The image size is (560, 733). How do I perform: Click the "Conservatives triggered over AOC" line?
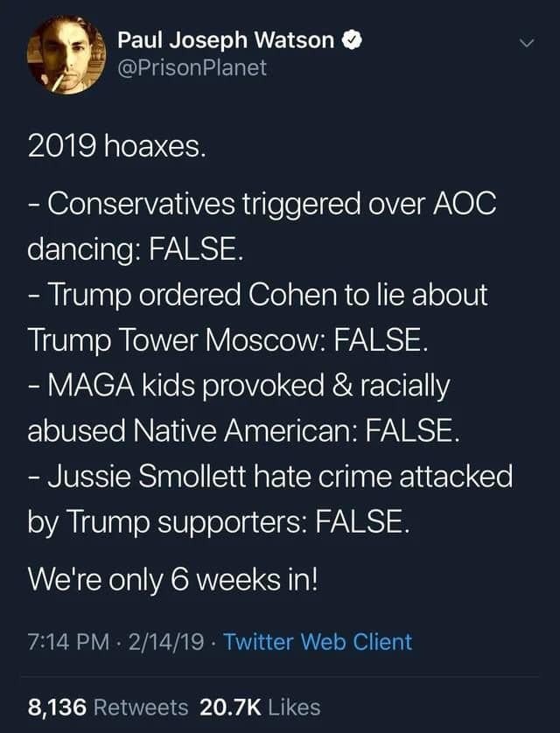[262, 205]
